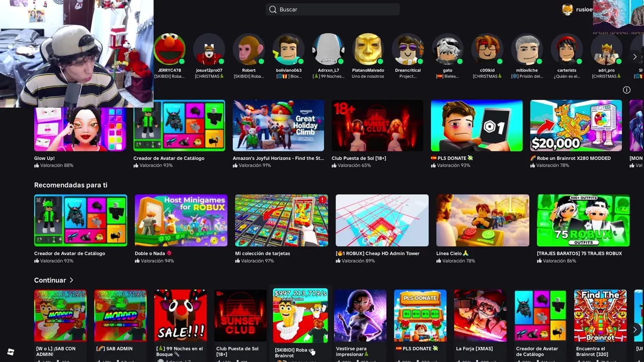This screenshot has height=362, width=644.
Task: Open Adrxxn_L7 friend avatar
Action: pyautogui.click(x=329, y=49)
